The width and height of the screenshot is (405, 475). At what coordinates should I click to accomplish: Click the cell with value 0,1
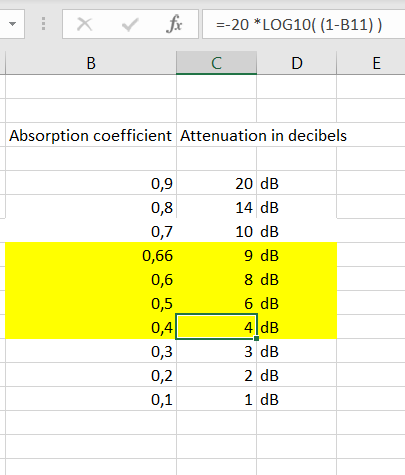(91, 399)
